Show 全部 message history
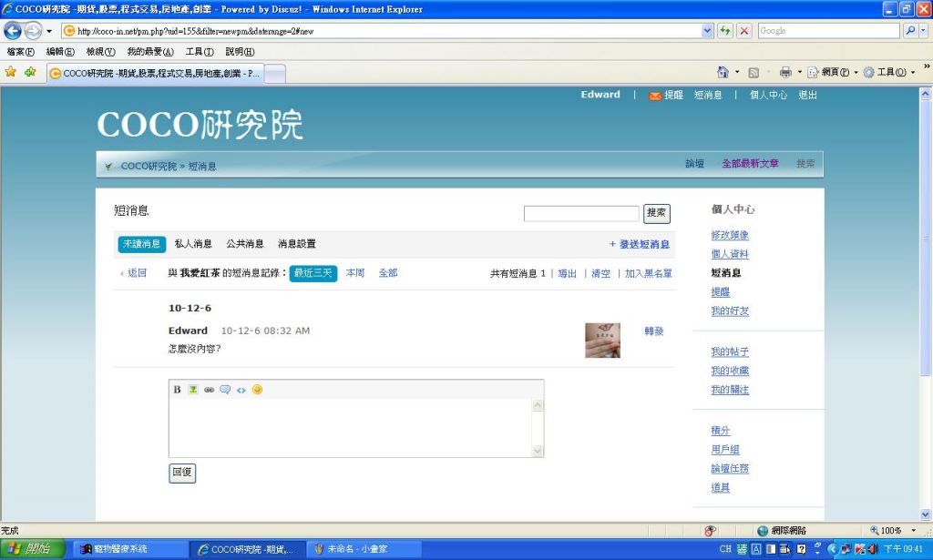This screenshot has height=560, width=933. tap(388, 273)
